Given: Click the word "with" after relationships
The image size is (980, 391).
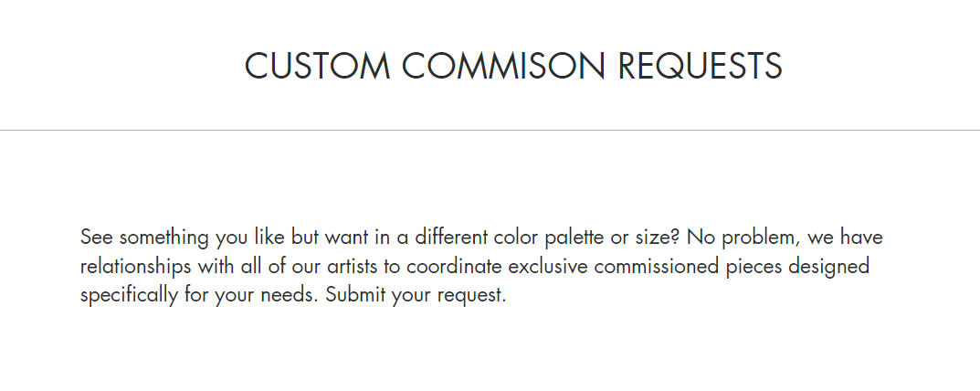Looking at the screenshot, I should click(216, 267).
